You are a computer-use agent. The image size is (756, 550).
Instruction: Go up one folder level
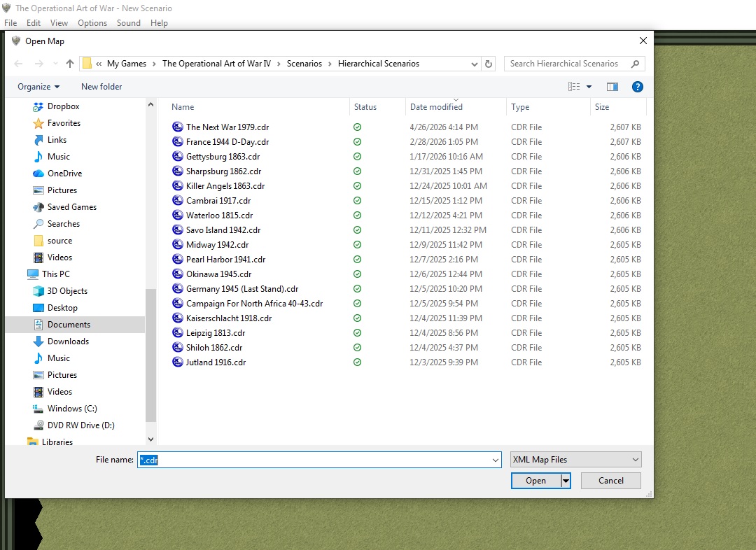point(70,64)
